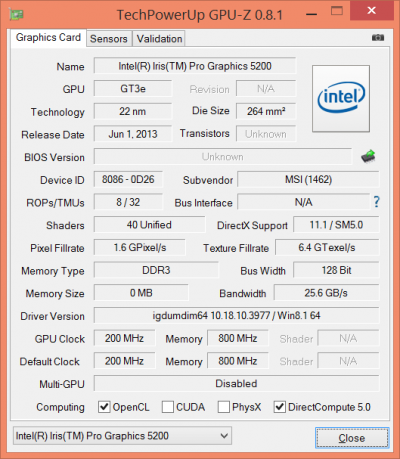Click the BIOS save chip icon
The image size is (400, 459).
(x=368, y=156)
